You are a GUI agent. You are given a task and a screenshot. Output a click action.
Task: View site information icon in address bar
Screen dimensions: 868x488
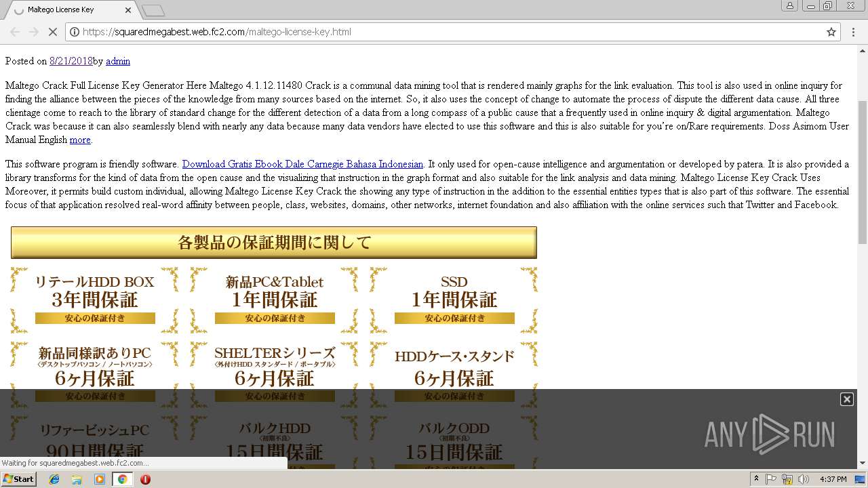pos(75,32)
